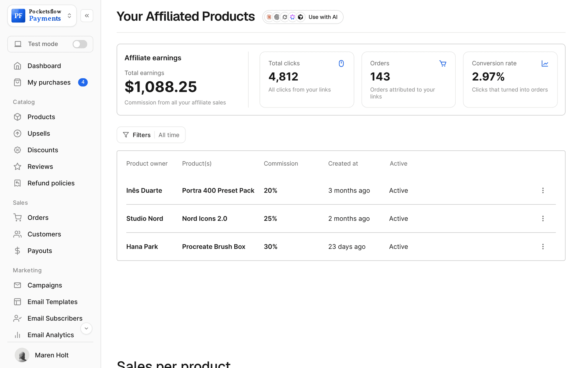Toggle the Test mode switch
Viewport: 588px width, 368px height.
point(80,44)
